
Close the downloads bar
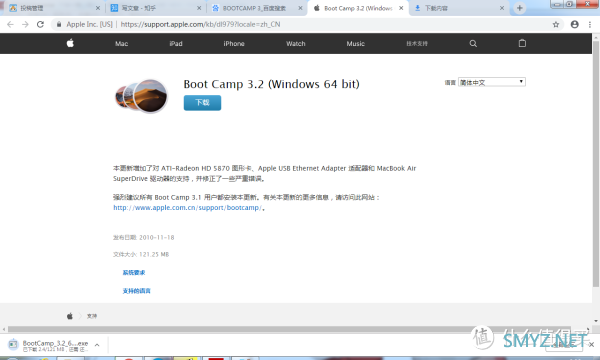(591, 345)
